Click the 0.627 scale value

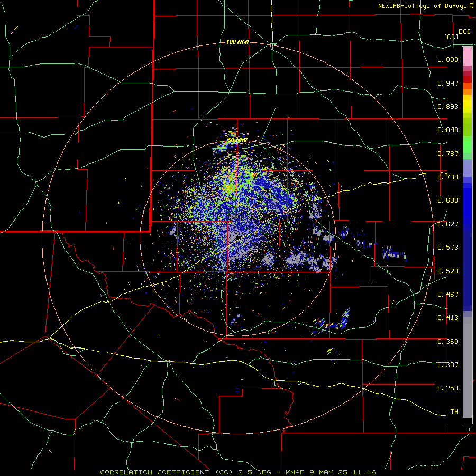pyautogui.click(x=448, y=224)
